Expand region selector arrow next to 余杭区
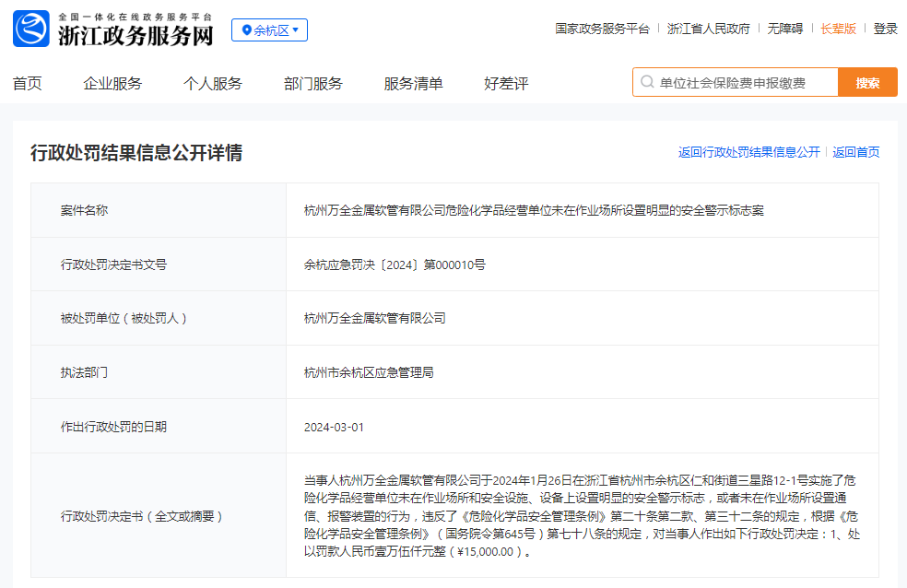 click(x=296, y=29)
